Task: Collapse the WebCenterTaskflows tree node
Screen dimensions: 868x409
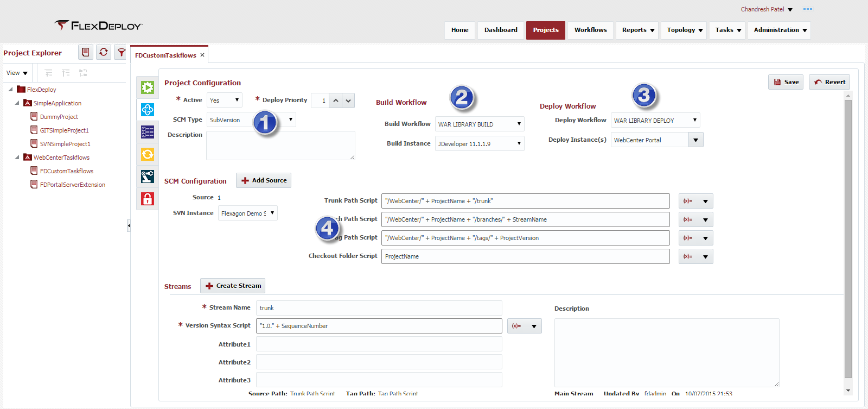Action: [x=17, y=157]
